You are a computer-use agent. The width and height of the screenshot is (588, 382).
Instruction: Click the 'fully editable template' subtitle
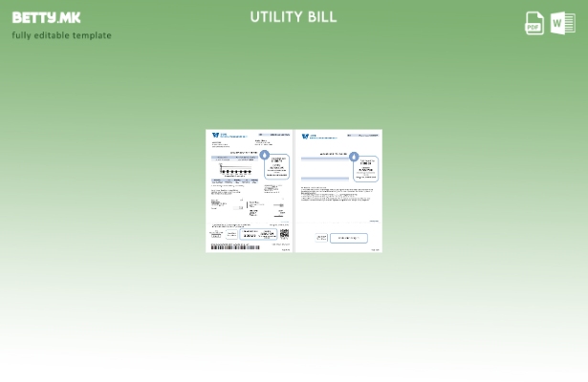click(x=61, y=35)
